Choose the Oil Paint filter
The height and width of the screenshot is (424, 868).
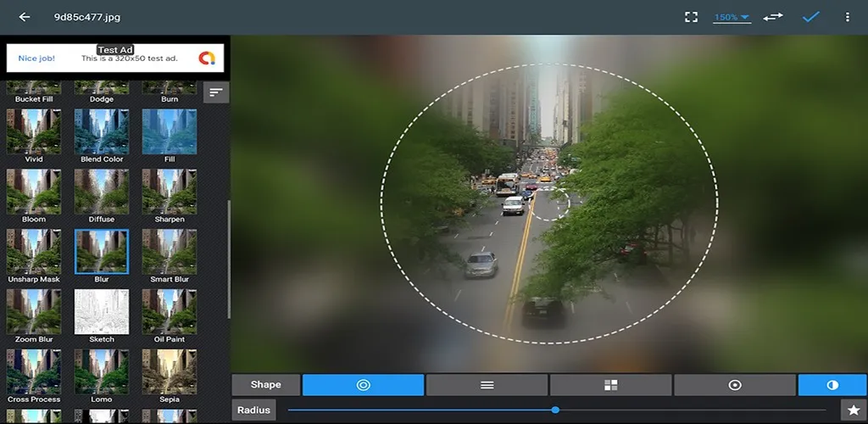[x=170, y=311]
